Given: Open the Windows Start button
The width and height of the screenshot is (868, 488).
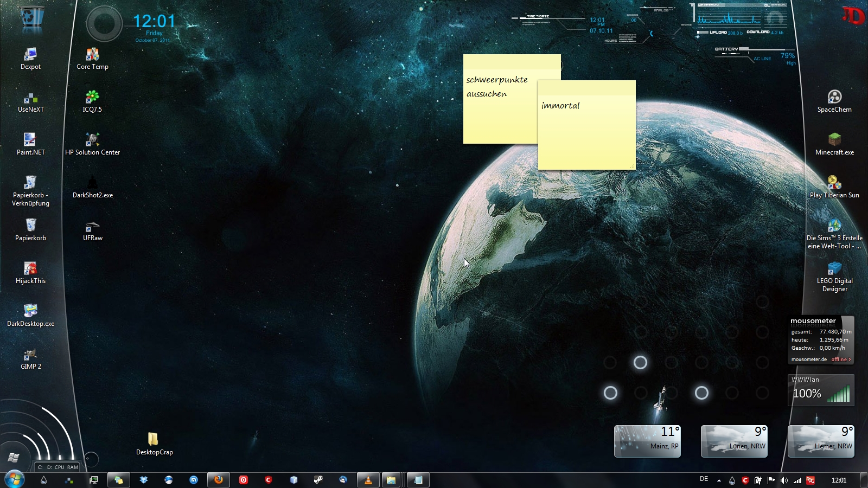Looking at the screenshot, I should [15, 479].
